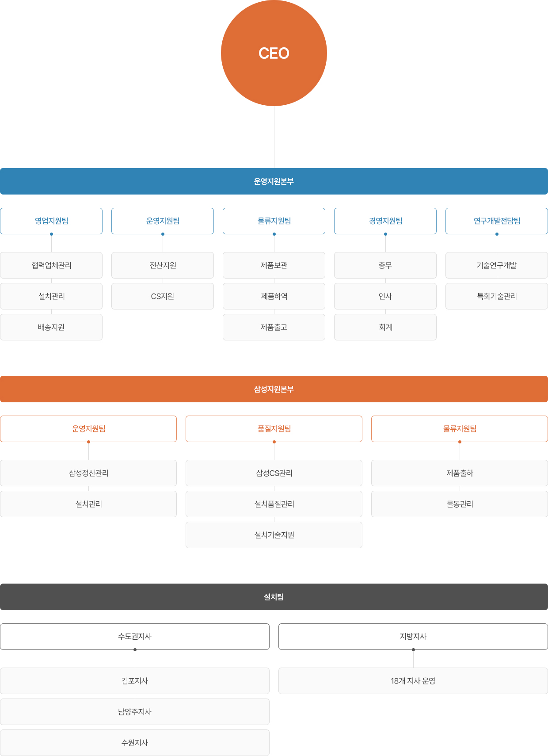The image size is (548, 756).
Task: Select the orange 삼성지원본부 header bar
Action: pos(274,389)
